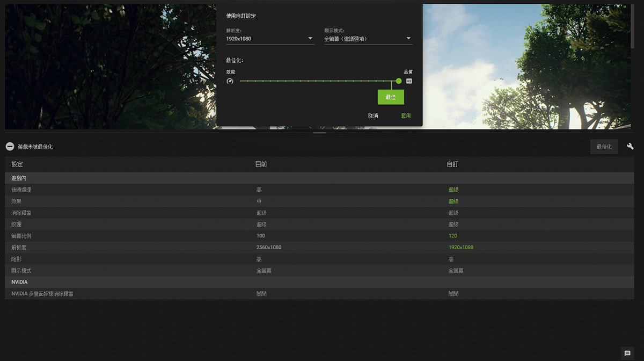644x361 pixels.
Task: Click the green 最佳 label
Action: point(391,97)
